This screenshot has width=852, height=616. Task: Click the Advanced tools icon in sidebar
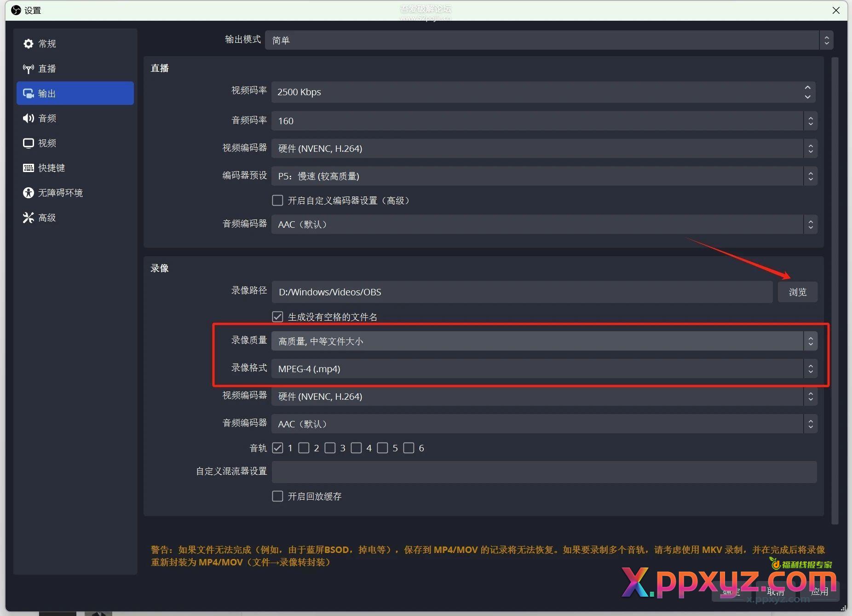pos(29,218)
